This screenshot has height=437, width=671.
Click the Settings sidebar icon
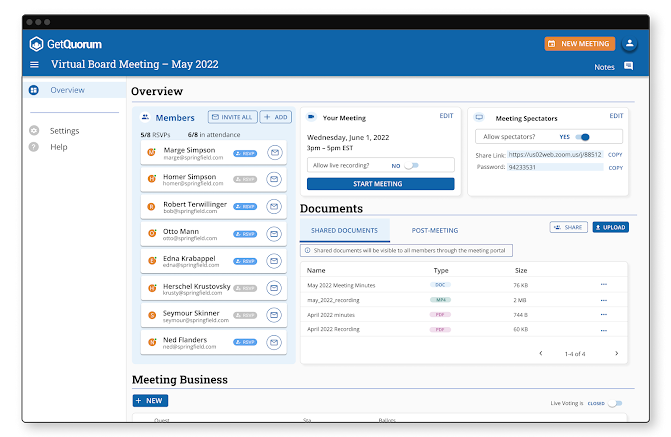[34, 131]
